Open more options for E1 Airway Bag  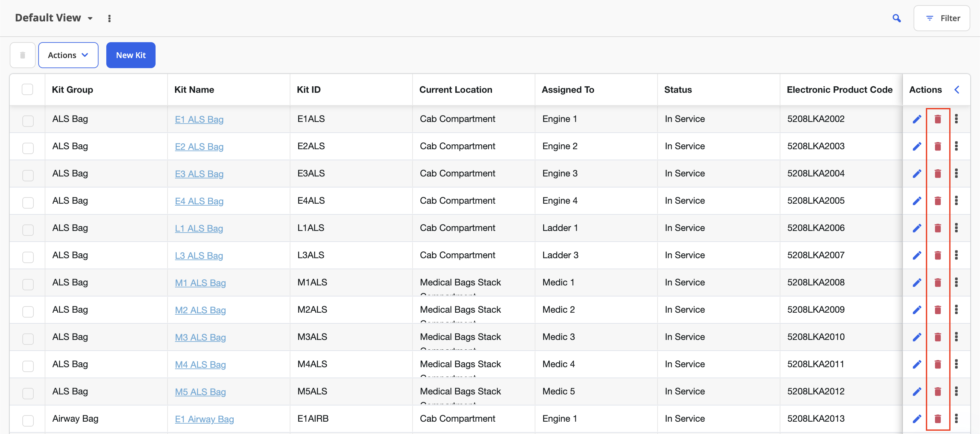coord(956,419)
